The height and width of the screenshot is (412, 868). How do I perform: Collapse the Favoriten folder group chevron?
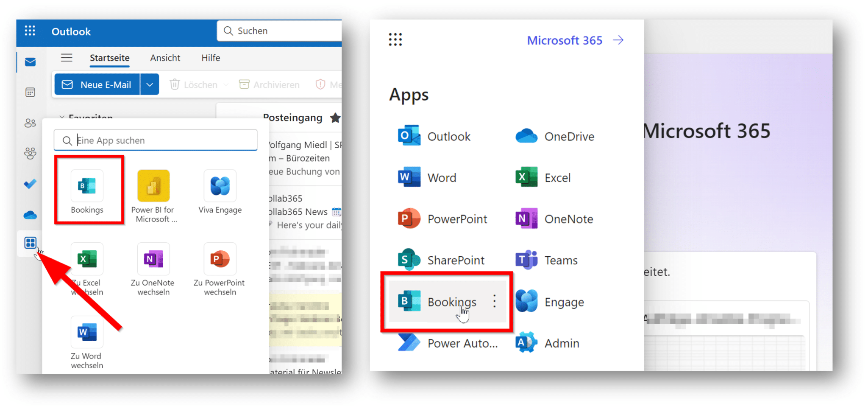(62, 117)
